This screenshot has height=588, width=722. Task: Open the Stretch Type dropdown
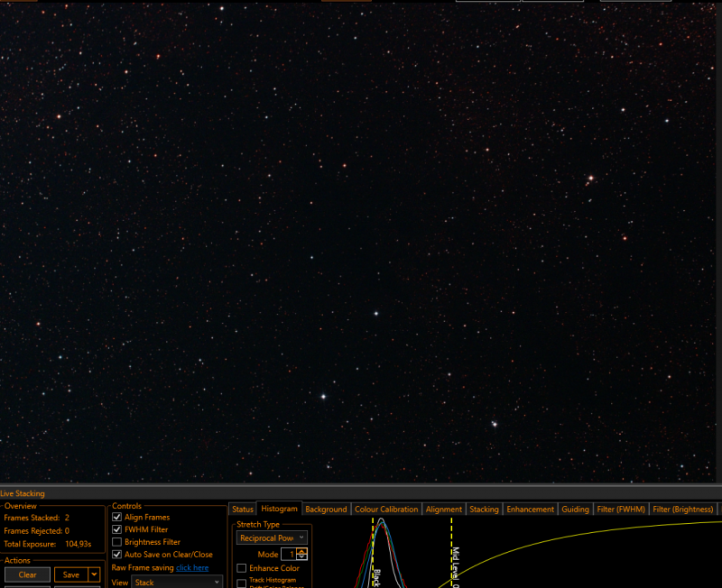point(272,537)
